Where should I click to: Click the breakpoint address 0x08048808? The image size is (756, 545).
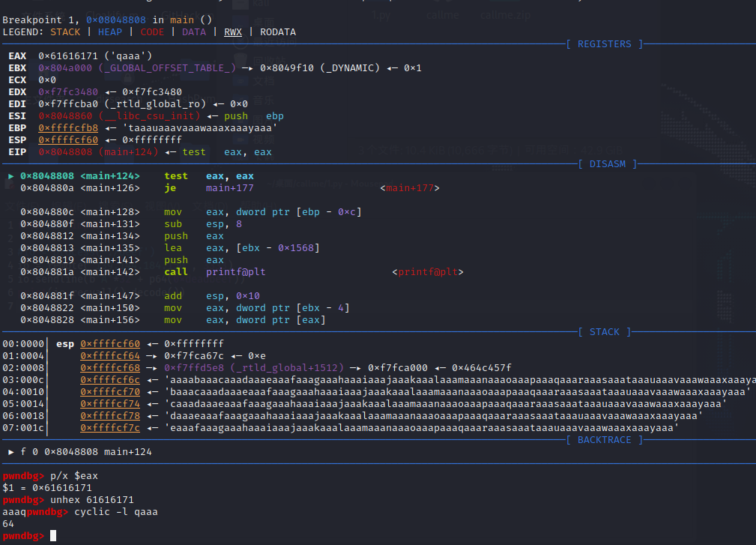[x=115, y=19]
